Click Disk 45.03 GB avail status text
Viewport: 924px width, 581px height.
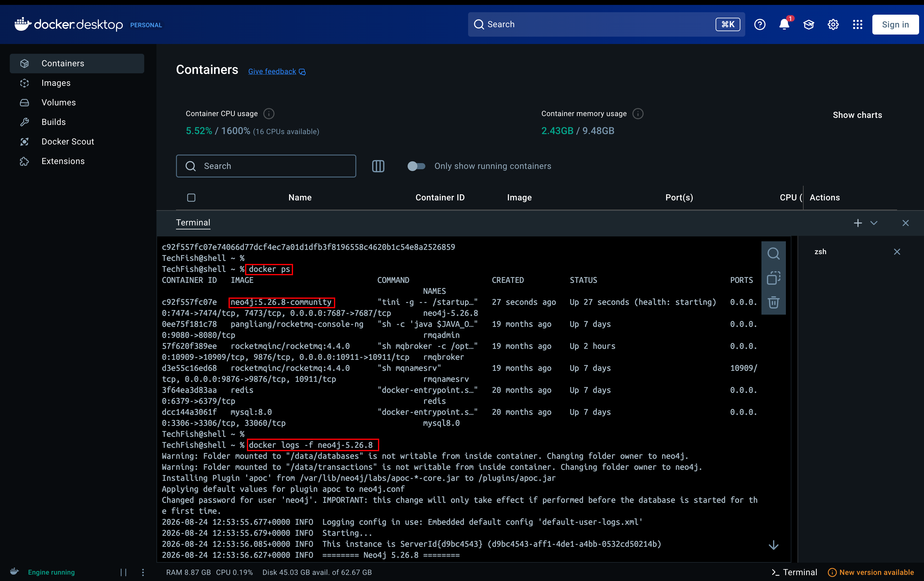[x=317, y=572]
